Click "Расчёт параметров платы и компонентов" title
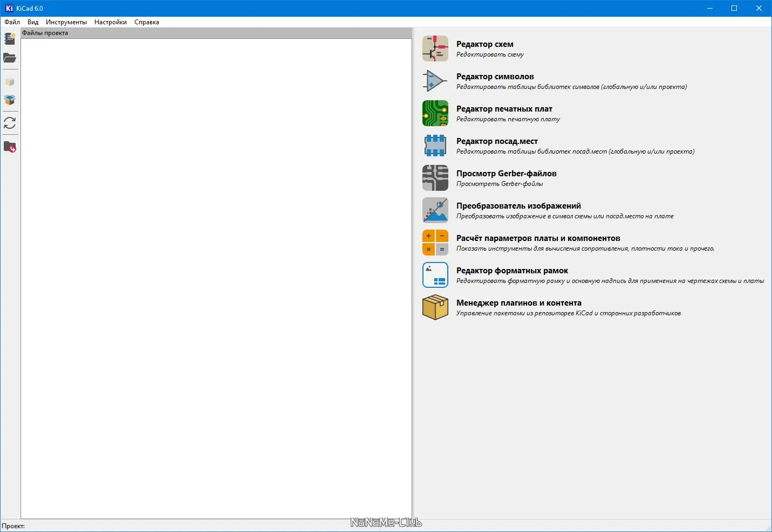The image size is (772, 532). point(538,238)
